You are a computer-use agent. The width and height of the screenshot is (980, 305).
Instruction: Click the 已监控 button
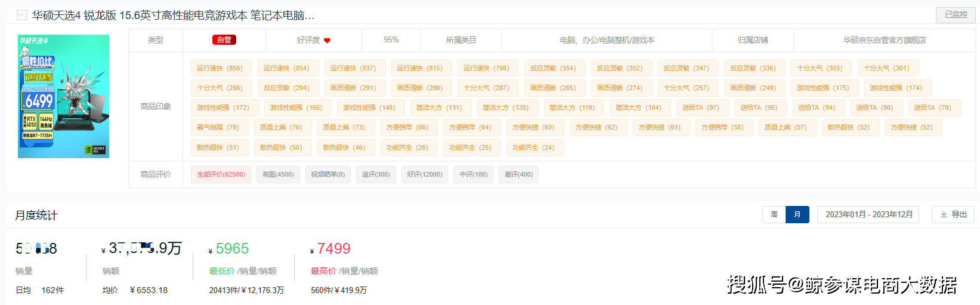pyautogui.click(x=956, y=15)
